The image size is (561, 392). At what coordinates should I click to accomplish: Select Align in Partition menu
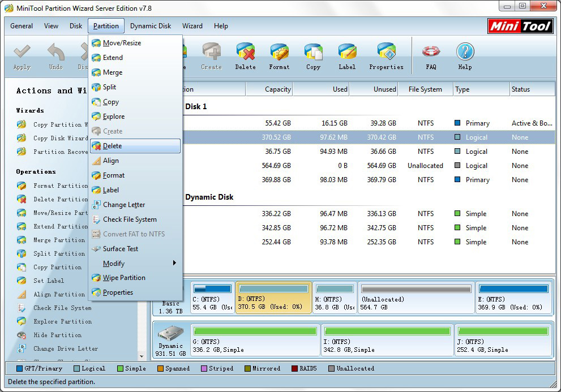(x=135, y=161)
